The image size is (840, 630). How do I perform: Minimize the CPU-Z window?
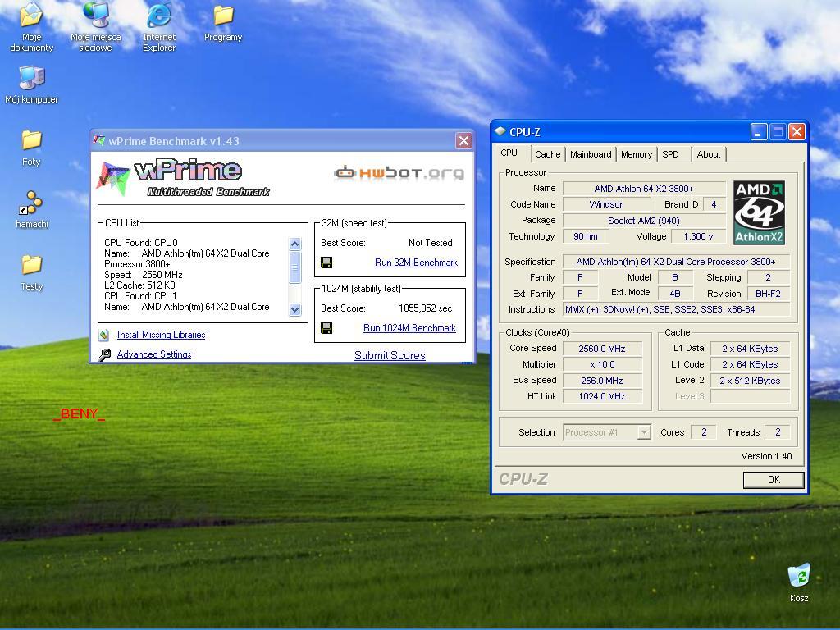[x=759, y=132]
